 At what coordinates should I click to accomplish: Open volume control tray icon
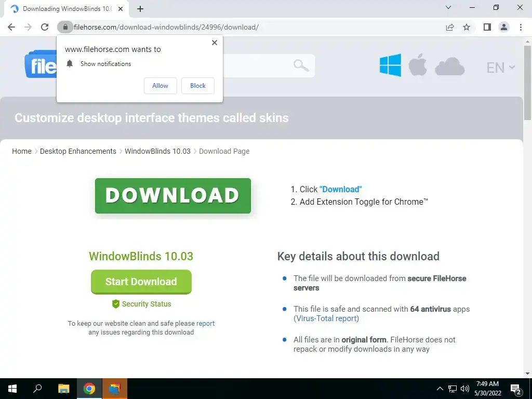(x=465, y=389)
